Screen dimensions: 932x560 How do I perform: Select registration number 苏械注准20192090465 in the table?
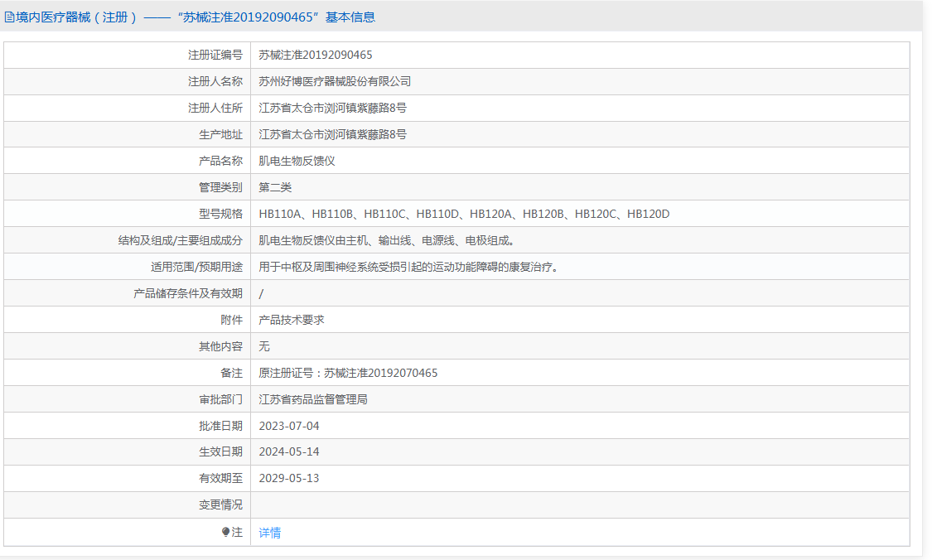316,55
